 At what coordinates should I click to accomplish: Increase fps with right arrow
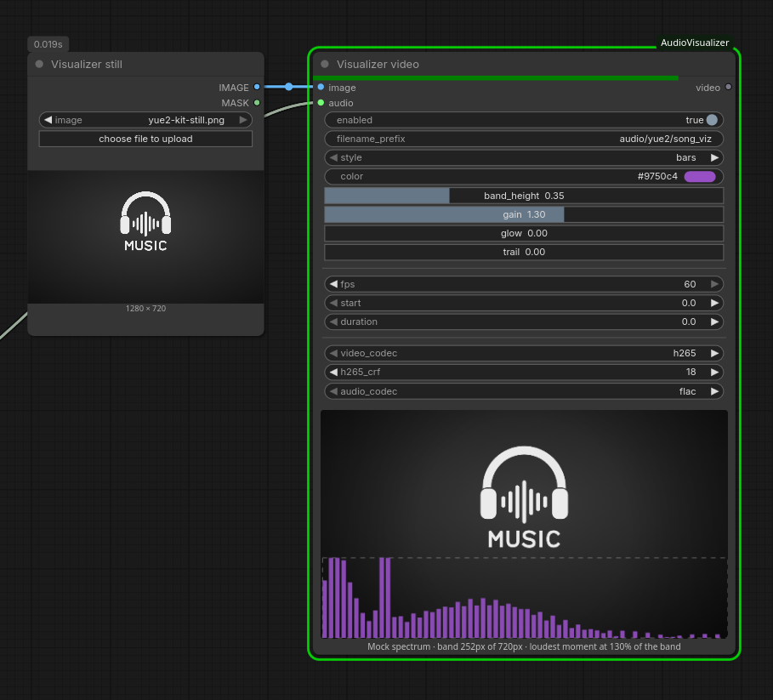click(714, 284)
